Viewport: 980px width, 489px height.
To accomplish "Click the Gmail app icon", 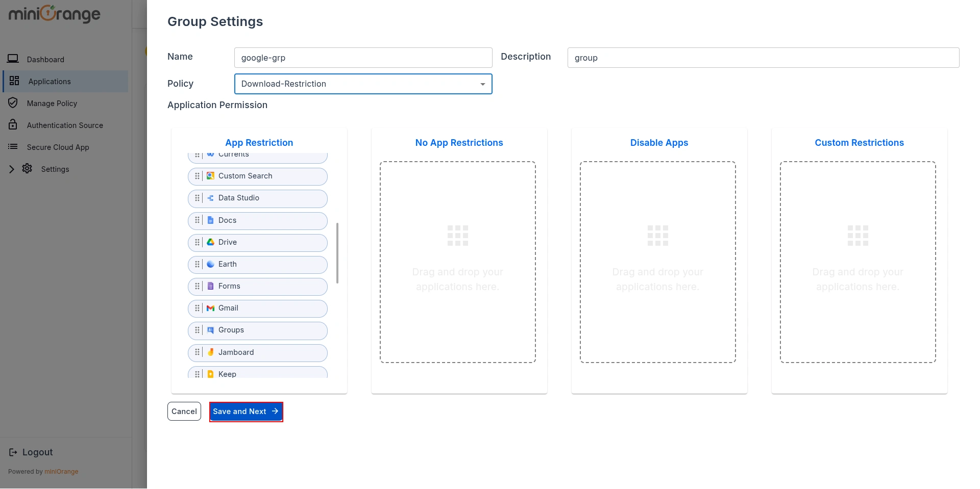I will pos(210,308).
